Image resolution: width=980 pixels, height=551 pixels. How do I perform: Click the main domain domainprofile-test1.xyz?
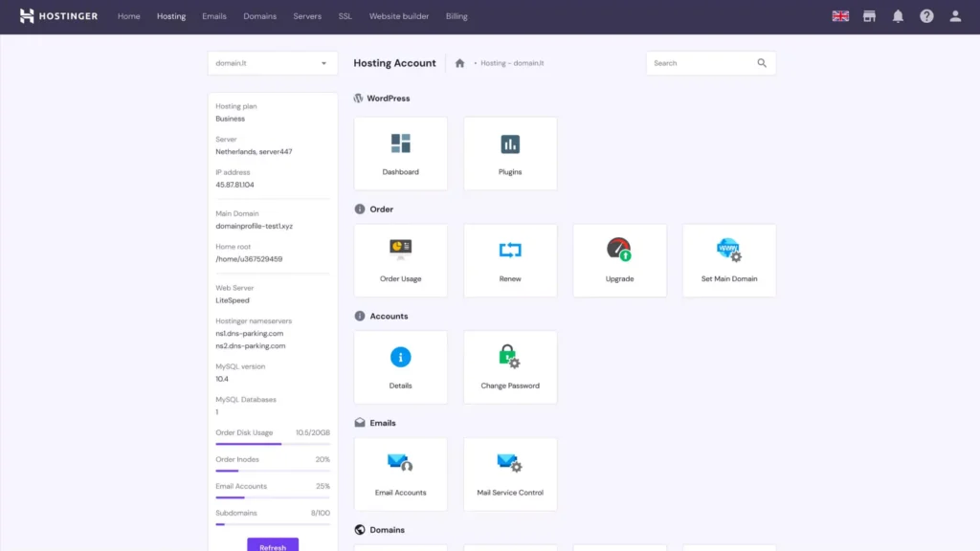coord(255,226)
